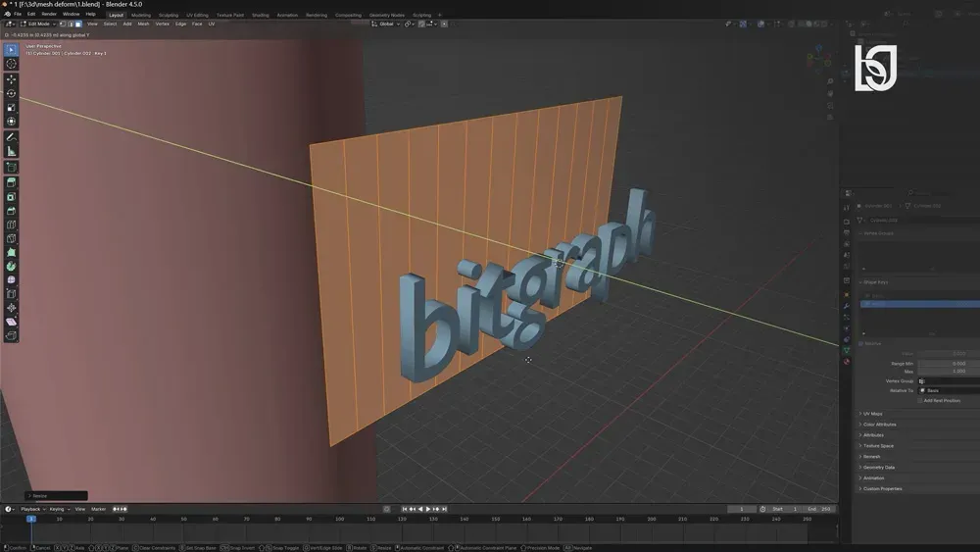
Task: Open the Marker menu in timeline
Action: pyautogui.click(x=98, y=509)
